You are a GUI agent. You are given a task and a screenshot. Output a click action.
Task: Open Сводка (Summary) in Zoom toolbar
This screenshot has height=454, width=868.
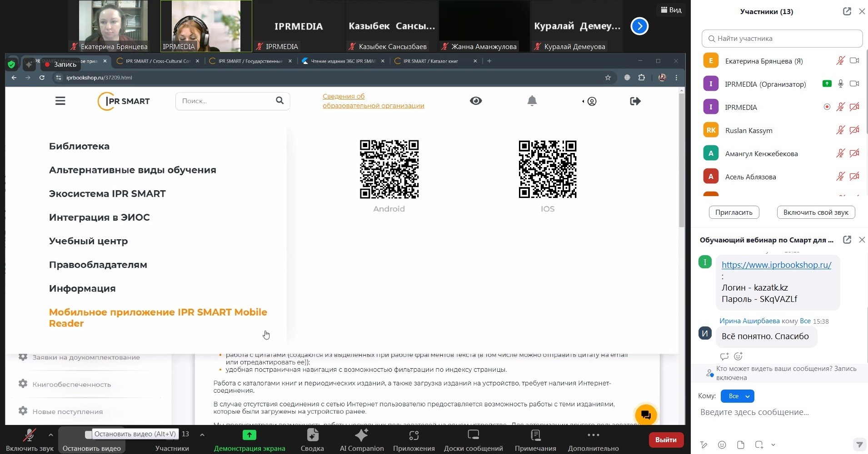(312, 440)
